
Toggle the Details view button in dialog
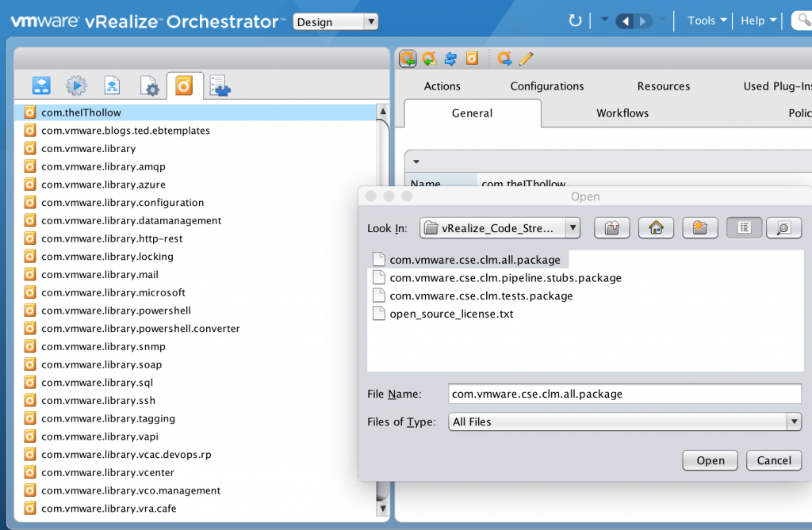(783, 228)
